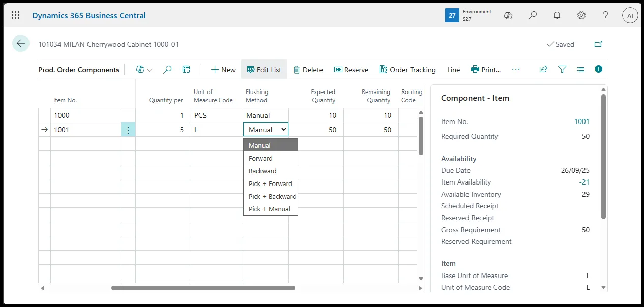This screenshot has width=644, height=307.
Task: Delete the selected component line
Action: [x=308, y=70]
